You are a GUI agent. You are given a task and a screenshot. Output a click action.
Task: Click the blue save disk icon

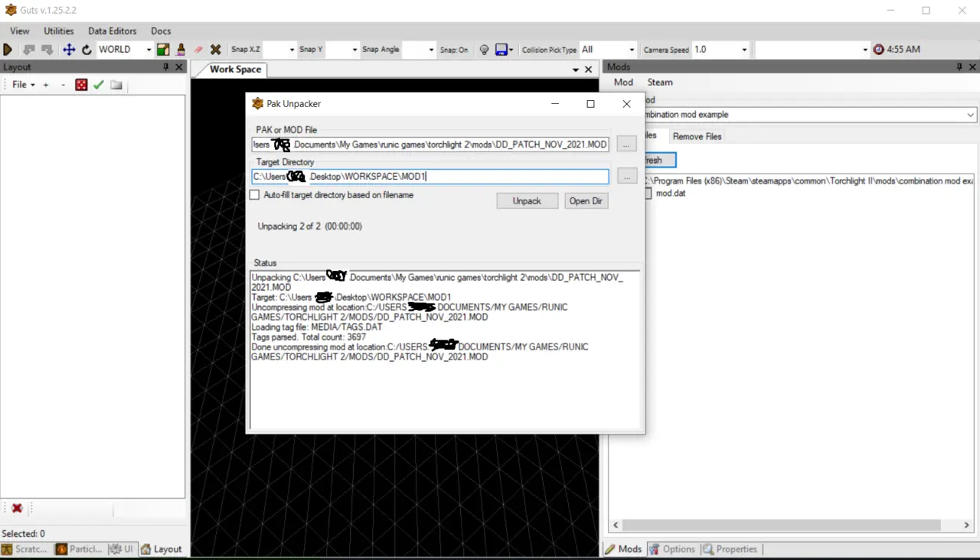point(501,49)
